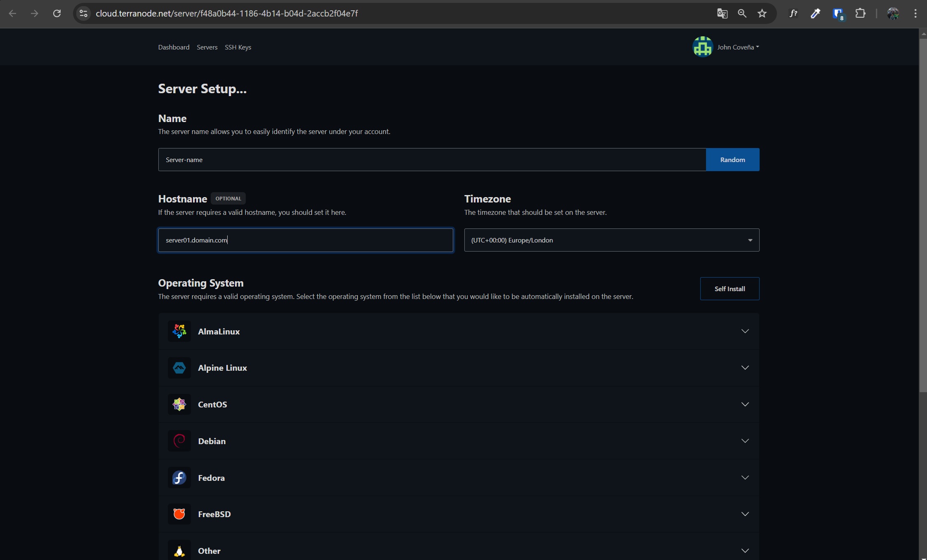Open the browser translate page icon
Viewport: 927px width, 560px height.
pyautogui.click(x=722, y=14)
